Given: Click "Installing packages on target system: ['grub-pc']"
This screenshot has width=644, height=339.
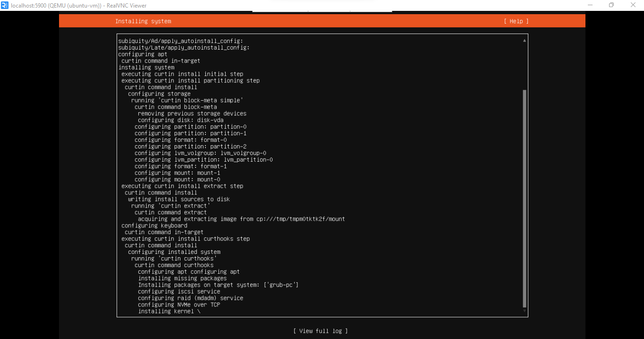Looking at the screenshot, I should (218, 286).
